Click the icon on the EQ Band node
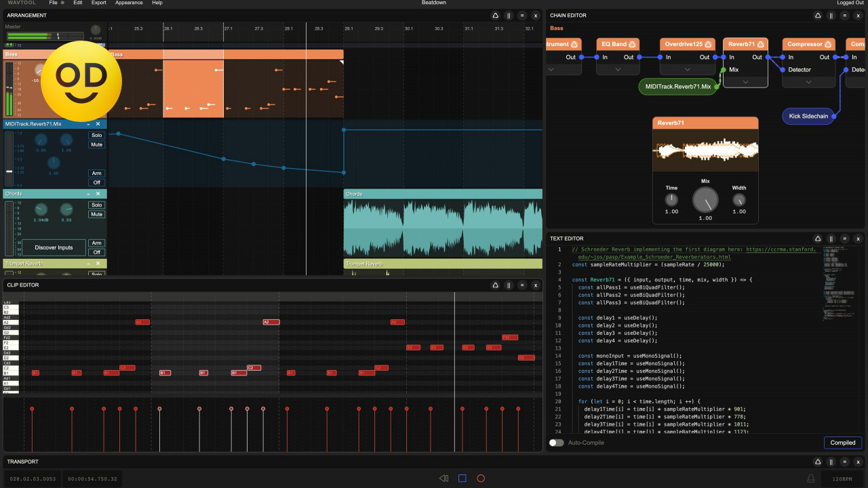Viewport: 868px width, 488px height. tap(633, 44)
